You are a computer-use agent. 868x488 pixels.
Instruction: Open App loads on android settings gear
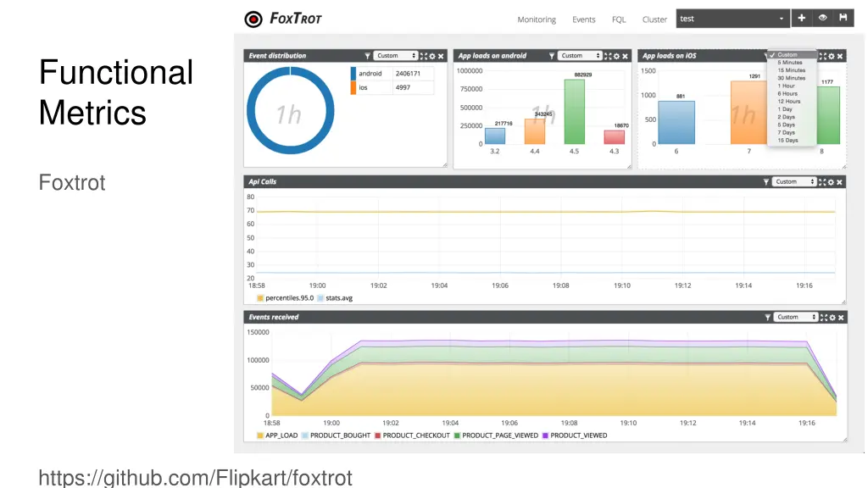[x=616, y=56]
